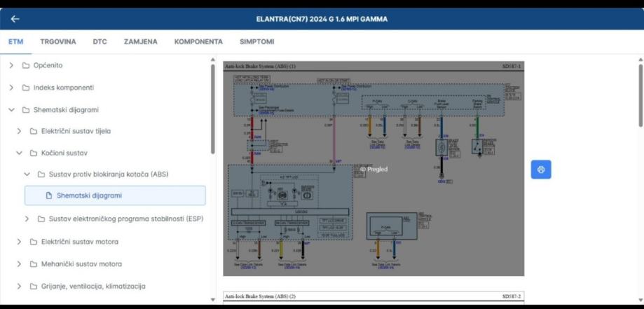Select Sustav elektroničkog programa stabilnosti (ESP)
The image size is (644, 309).
click(126, 219)
